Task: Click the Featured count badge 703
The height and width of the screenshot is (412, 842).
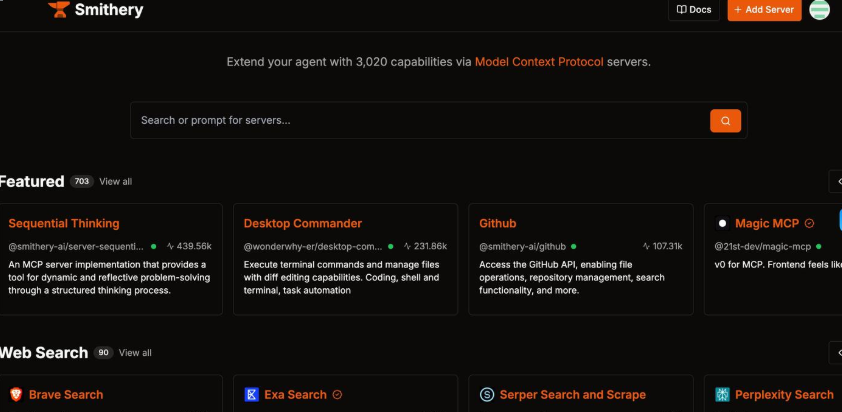Action: pos(82,182)
